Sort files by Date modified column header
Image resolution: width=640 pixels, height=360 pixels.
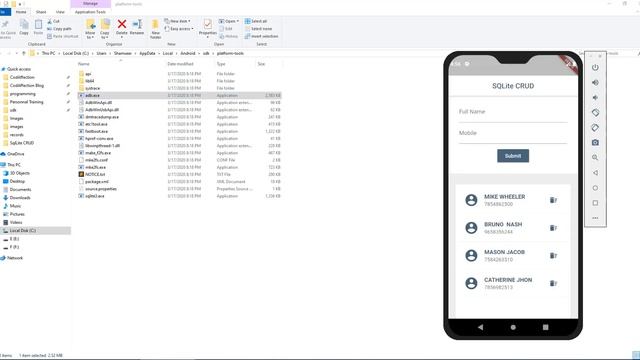click(180, 64)
